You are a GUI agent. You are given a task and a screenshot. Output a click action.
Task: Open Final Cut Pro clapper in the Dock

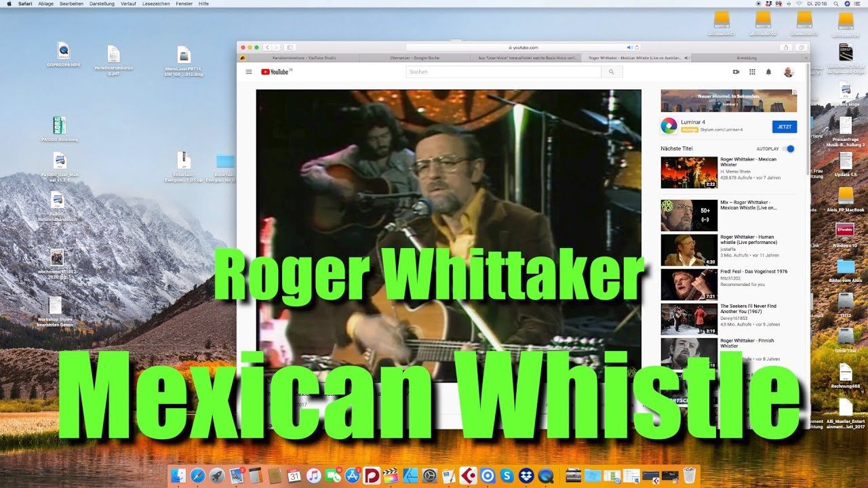pos(391,476)
